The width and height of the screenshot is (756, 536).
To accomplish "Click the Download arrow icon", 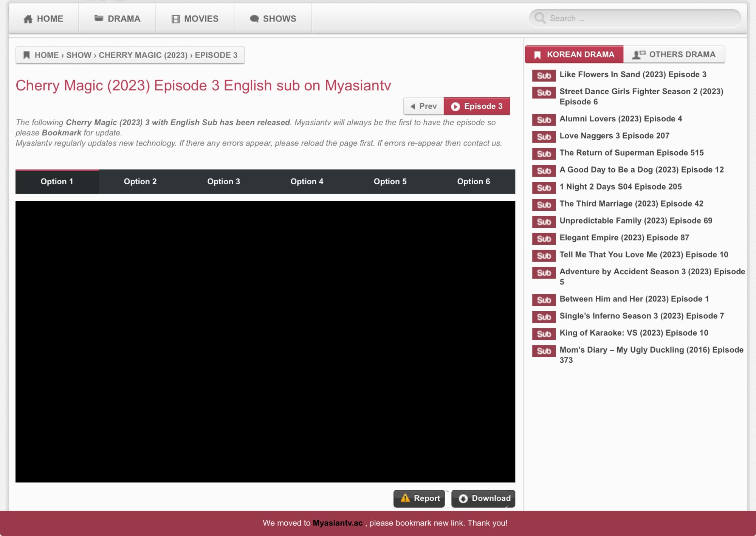I will pyautogui.click(x=463, y=499).
